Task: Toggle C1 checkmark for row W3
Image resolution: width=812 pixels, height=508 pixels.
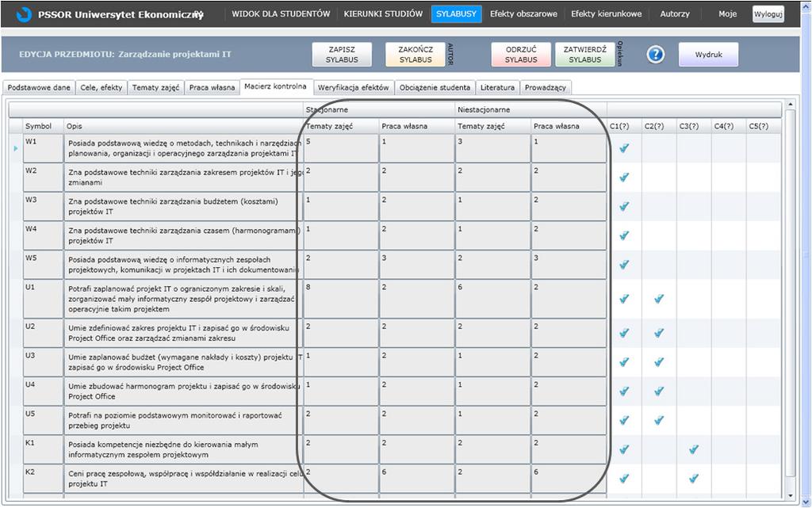Action: click(x=624, y=206)
